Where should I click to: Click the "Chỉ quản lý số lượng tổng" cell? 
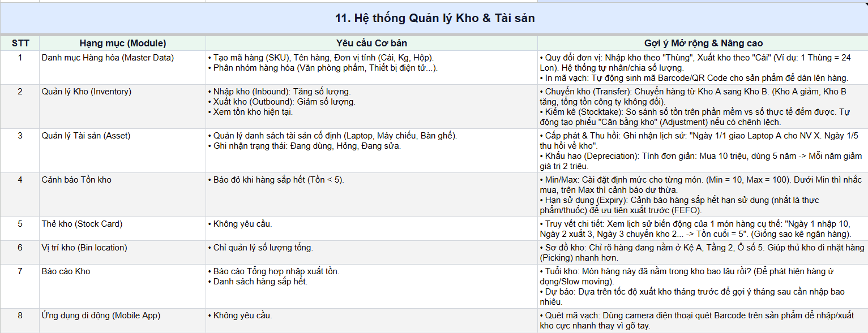[371, 253]
